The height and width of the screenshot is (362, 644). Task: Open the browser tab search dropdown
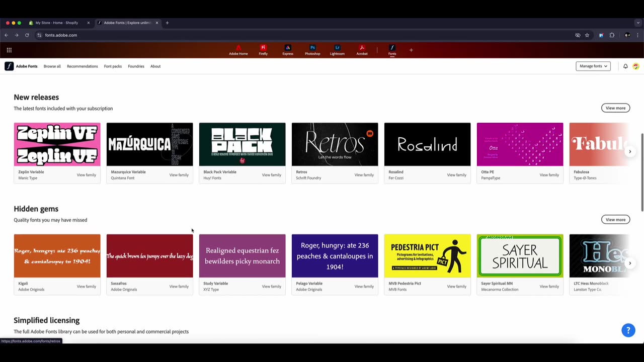click(638, 23)
